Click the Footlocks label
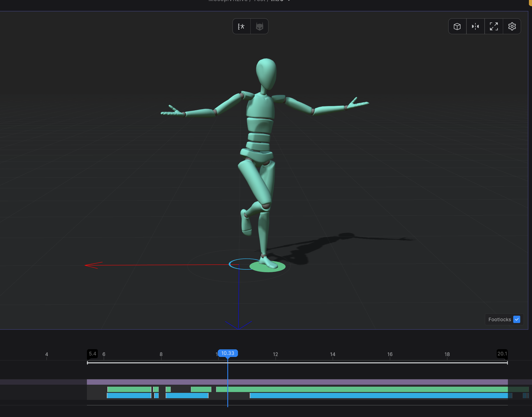Viewport: 532px width, 417px height. tap(500, 319)
